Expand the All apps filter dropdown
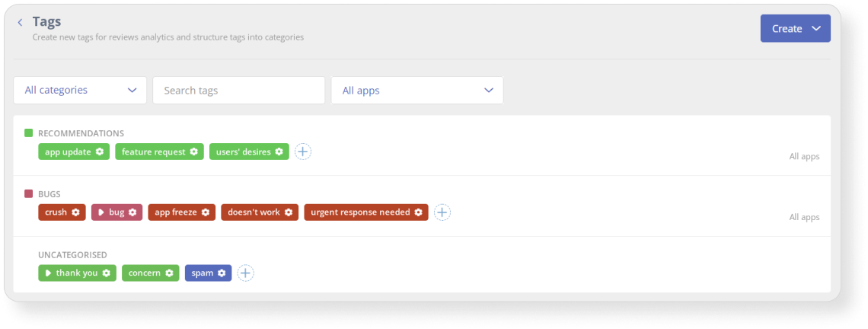The width and height of the screenshot is (868, 329). click(x=417, y=91)
